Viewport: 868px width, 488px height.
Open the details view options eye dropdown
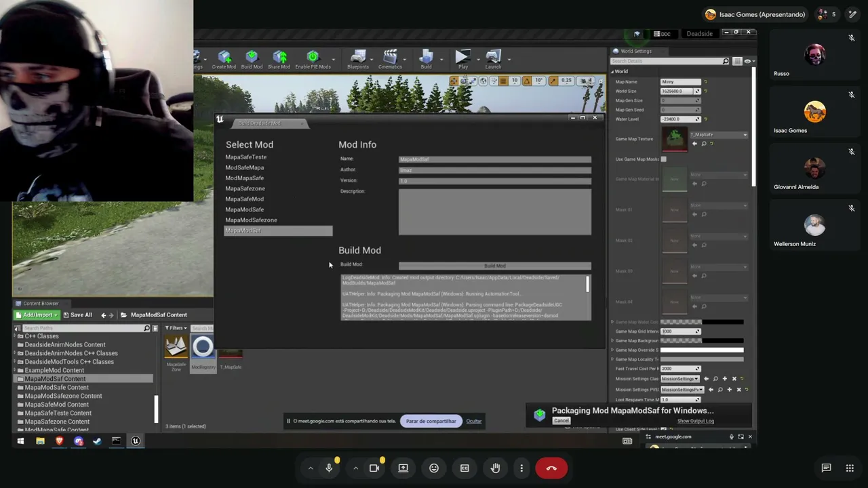click(x=749, y=61)
